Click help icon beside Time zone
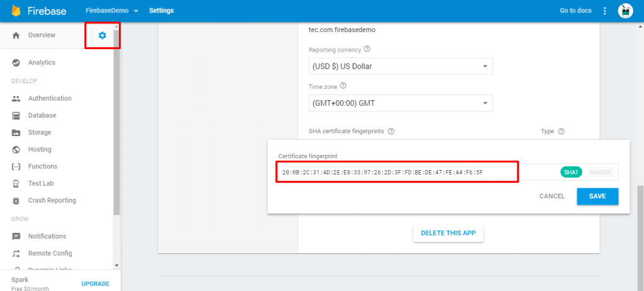Viewport: 644px width, 291px height. click(343, 86)
